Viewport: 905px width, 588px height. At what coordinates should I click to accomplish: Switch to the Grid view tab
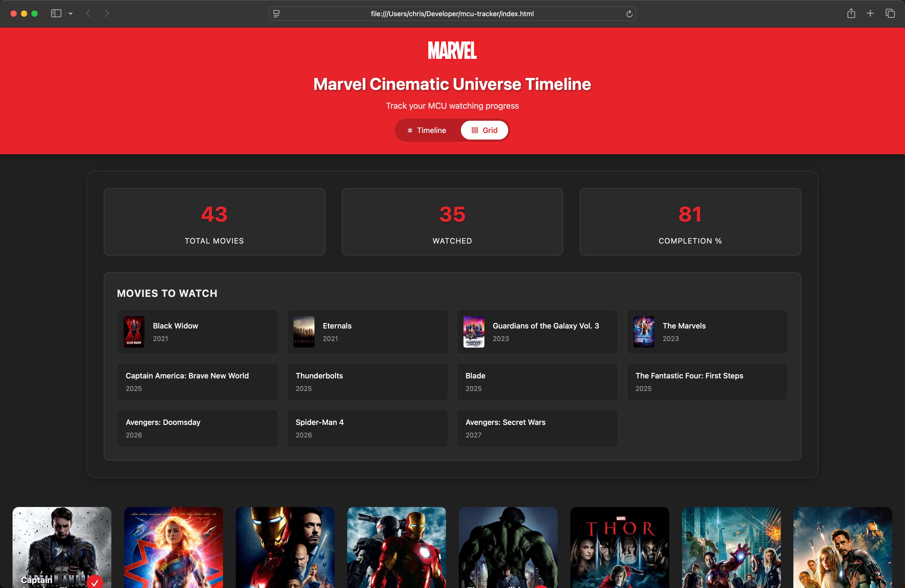click(x=484, y=130)
